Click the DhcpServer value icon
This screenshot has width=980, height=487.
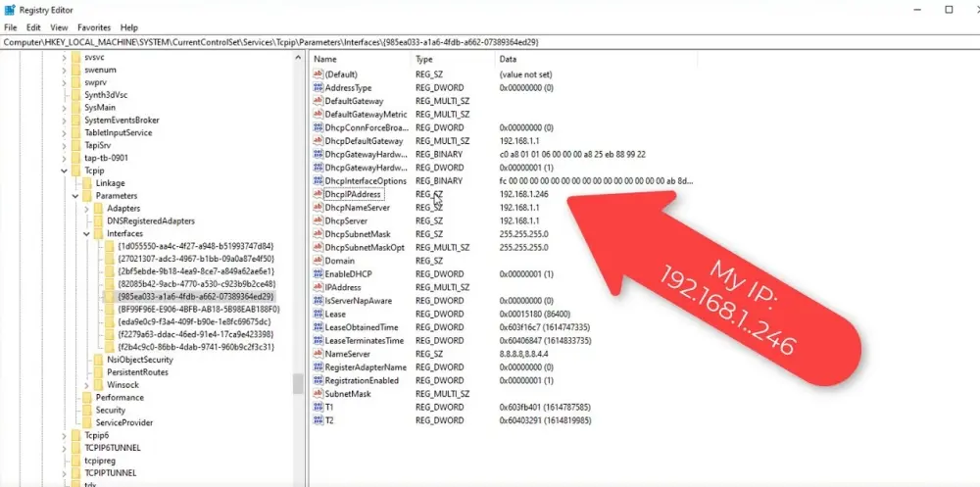point(318,220)
